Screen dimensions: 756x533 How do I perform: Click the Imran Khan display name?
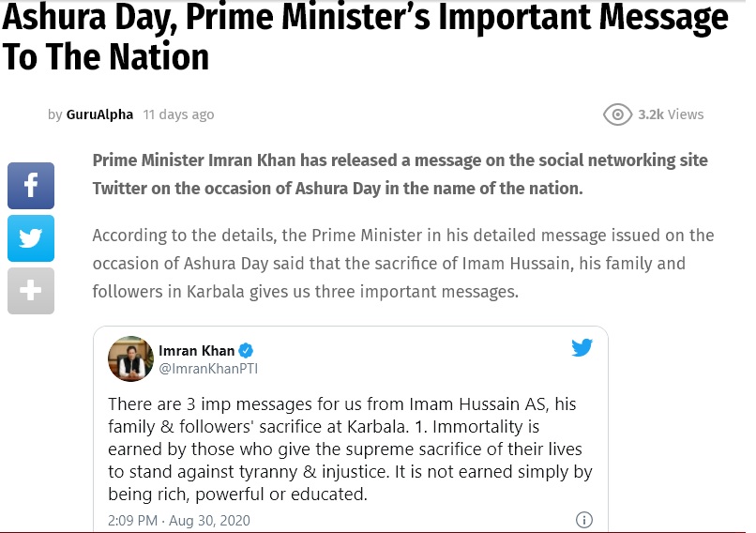point(196,350)
